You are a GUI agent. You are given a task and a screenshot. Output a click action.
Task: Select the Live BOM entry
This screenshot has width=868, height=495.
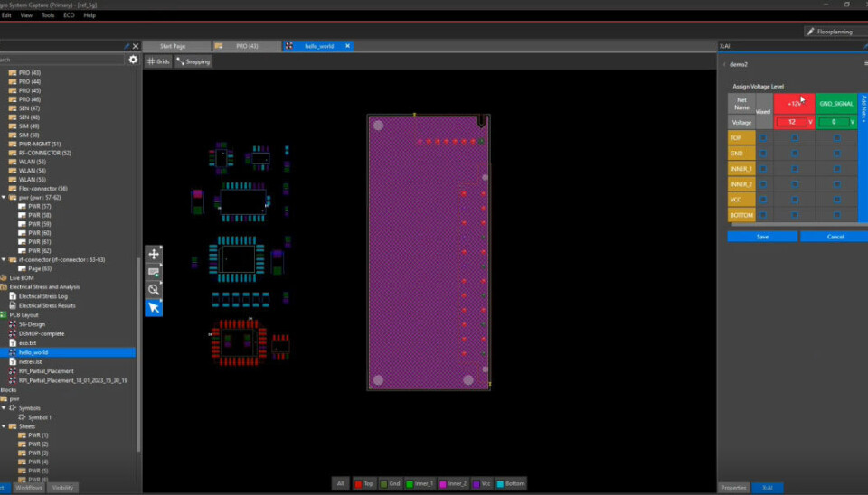pyautogui.click(x=22, y=277)
